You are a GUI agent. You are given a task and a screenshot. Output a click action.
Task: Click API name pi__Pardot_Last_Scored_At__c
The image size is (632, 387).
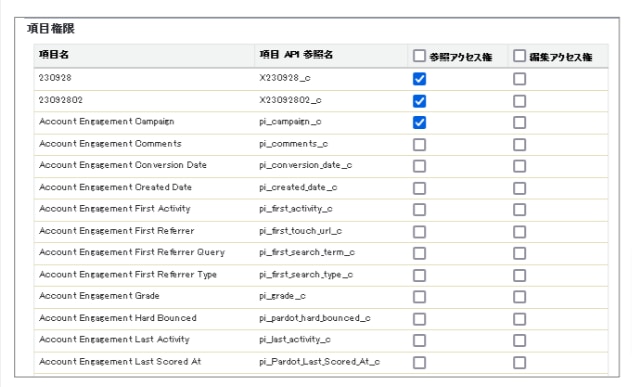[x=319, y=362]
